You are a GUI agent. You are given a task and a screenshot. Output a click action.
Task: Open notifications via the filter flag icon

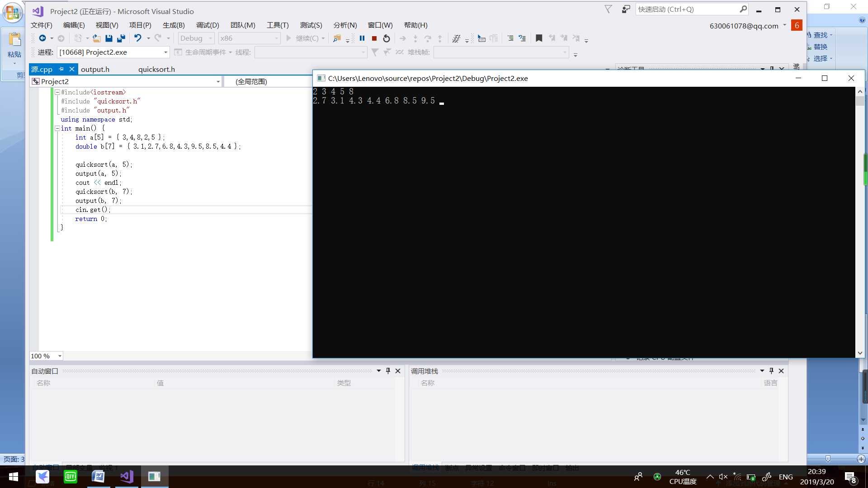click(x=609, y=9)
